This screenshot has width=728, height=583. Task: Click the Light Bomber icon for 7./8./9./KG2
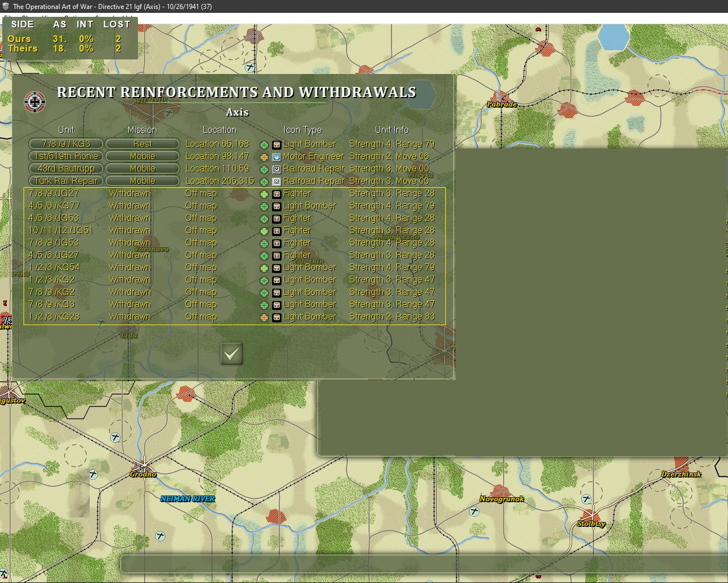click(277, 293)
